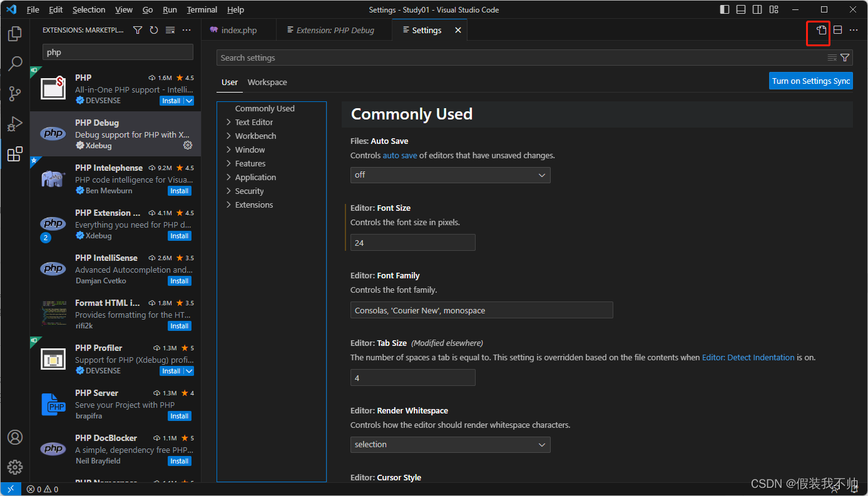Viewport: 868px width, 496px height.
Task: Focus the Editor Tab Size field
Action: pos(413,378)
